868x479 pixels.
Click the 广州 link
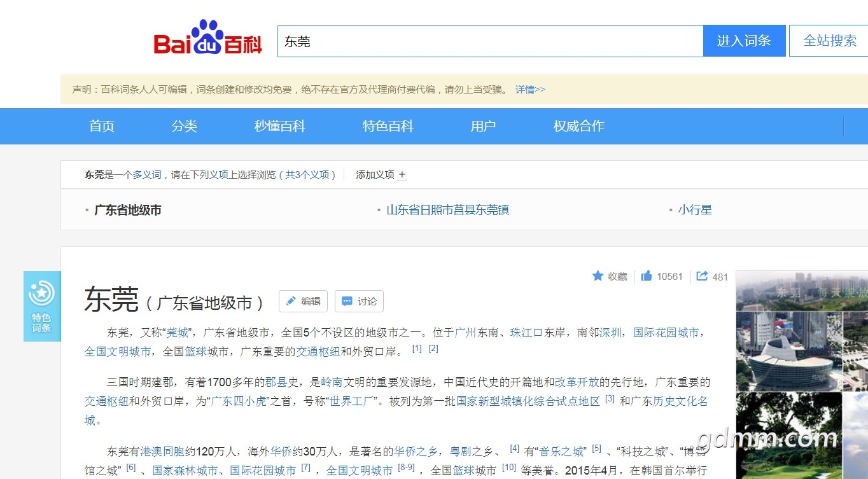click(x=466, y=333)
